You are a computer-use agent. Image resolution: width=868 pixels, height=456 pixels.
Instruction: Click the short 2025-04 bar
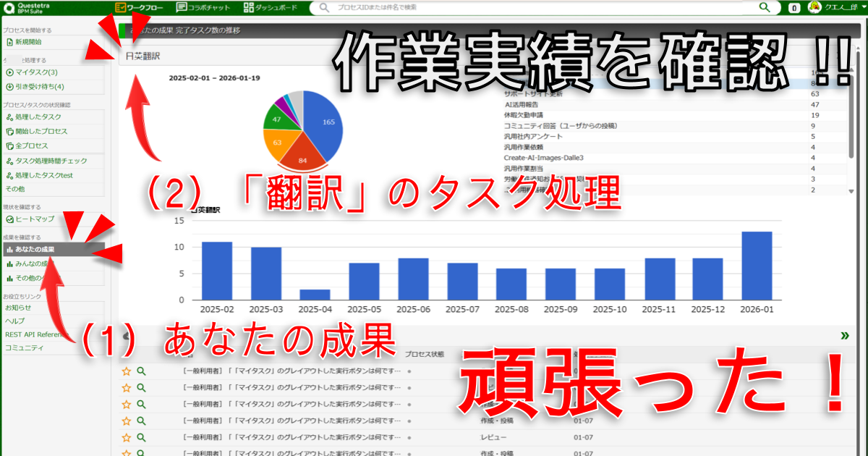point(315,295)
